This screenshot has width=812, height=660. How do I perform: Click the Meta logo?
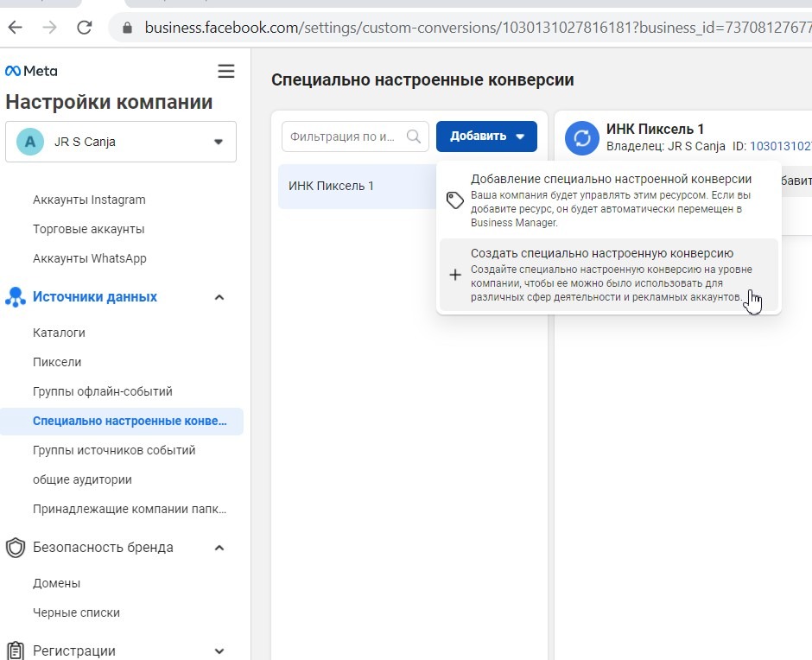click(x=31, y=71)
